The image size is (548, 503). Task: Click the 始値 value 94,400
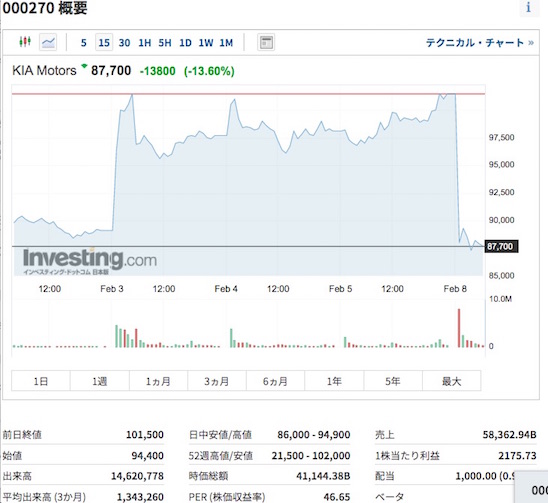(x=147, y=455)
